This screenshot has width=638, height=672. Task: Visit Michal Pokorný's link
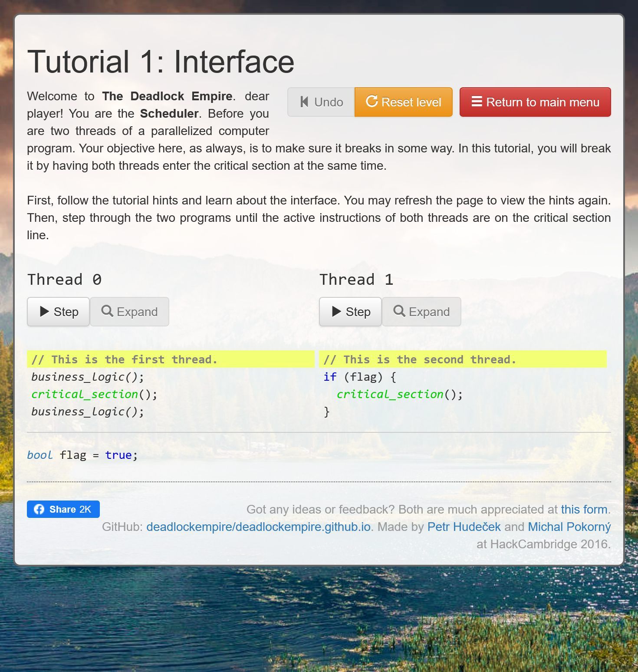coord(569,527)
